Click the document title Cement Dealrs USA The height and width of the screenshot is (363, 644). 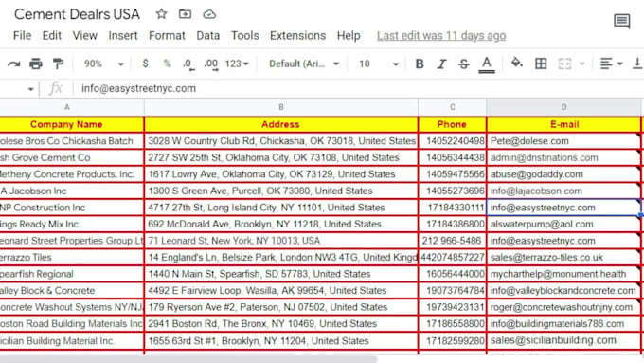tap(77, 14)
